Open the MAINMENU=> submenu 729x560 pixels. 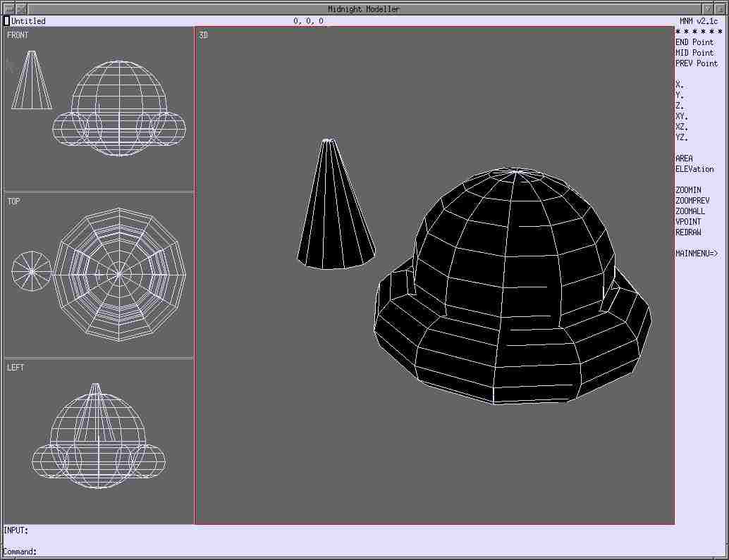pyautogui.click(x=696, y=254)
